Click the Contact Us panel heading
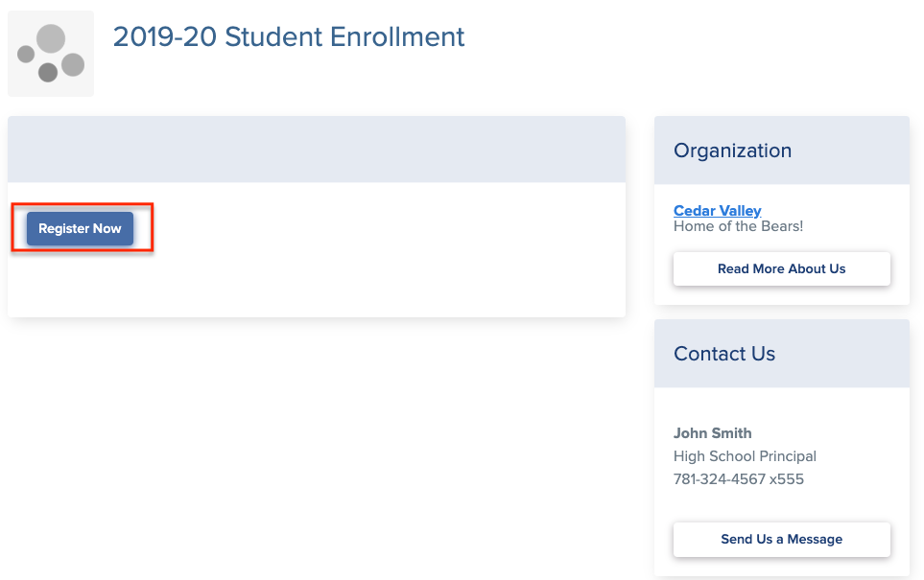This screenshot has height=580, width=924. 723,354
